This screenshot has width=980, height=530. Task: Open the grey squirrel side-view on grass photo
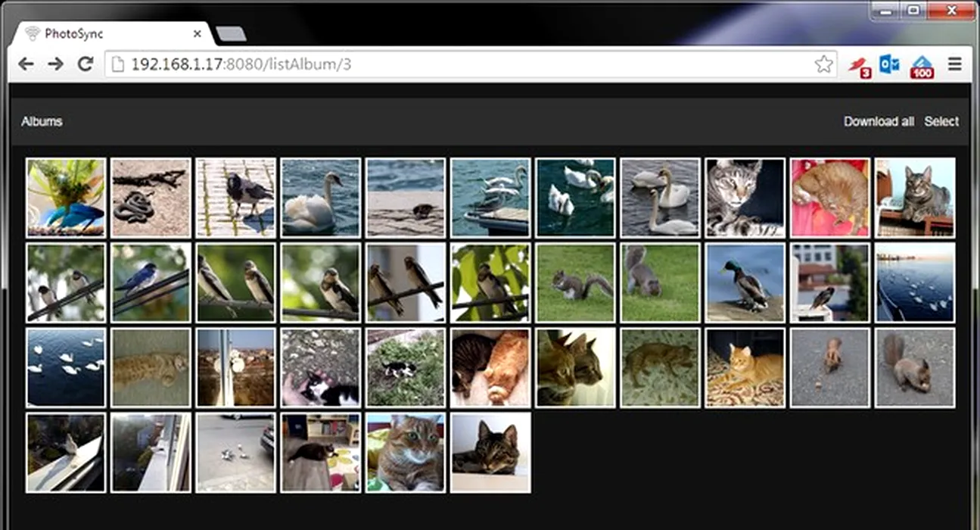[x=575, y=282]
